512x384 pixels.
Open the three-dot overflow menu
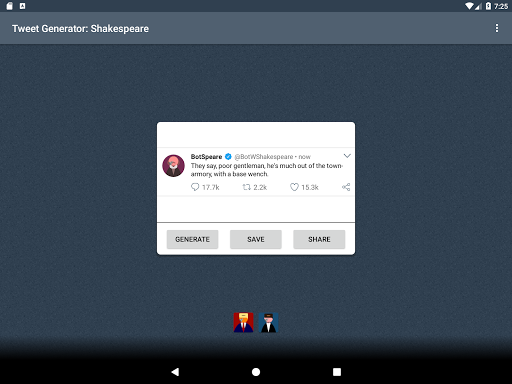(497, 28)
